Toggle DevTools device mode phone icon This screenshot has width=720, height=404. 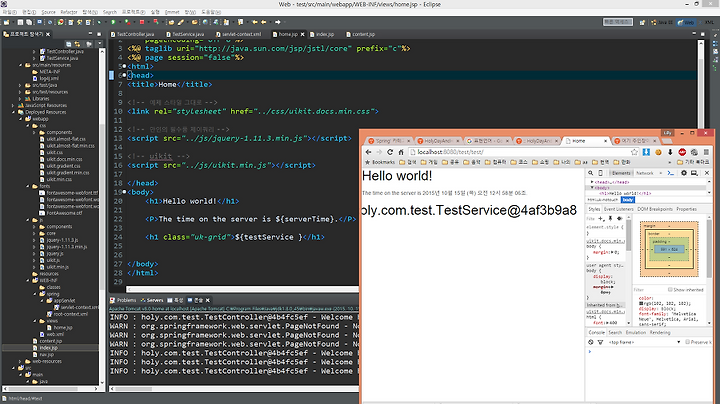pos(600,173)
